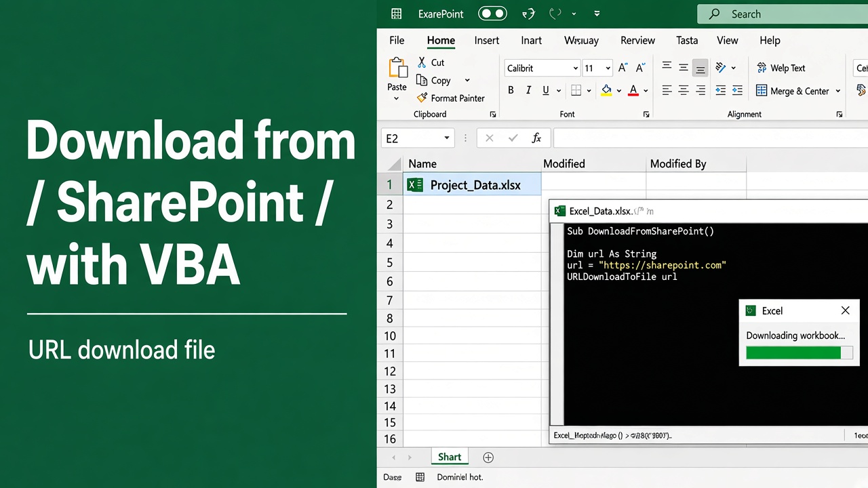Image resolution: width=868 pixels, height=488 pixels.
Task: Switch to the Insert tab
Action: 487,41
